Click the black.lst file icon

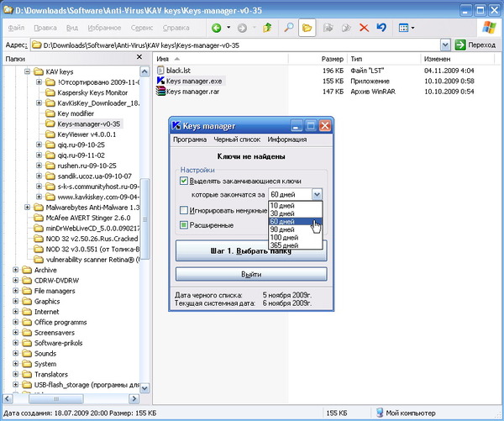point(160,70)
